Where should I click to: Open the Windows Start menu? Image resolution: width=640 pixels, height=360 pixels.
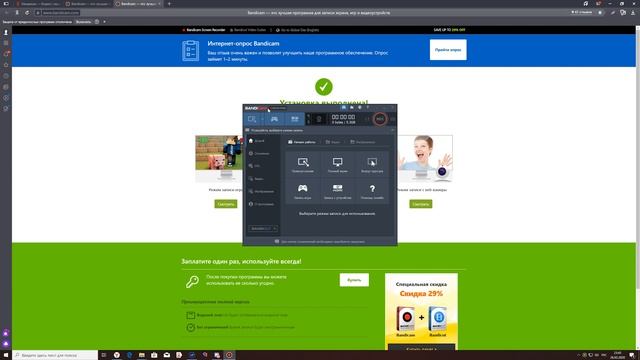click(6, 355)
